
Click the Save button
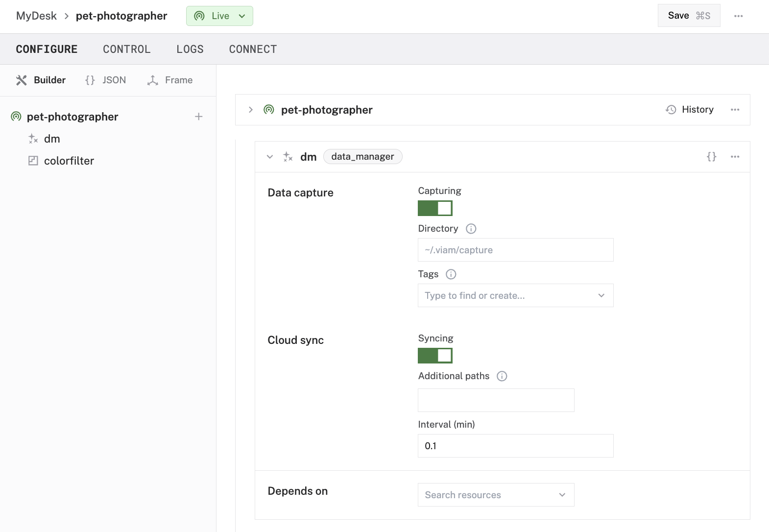(688, 16)
